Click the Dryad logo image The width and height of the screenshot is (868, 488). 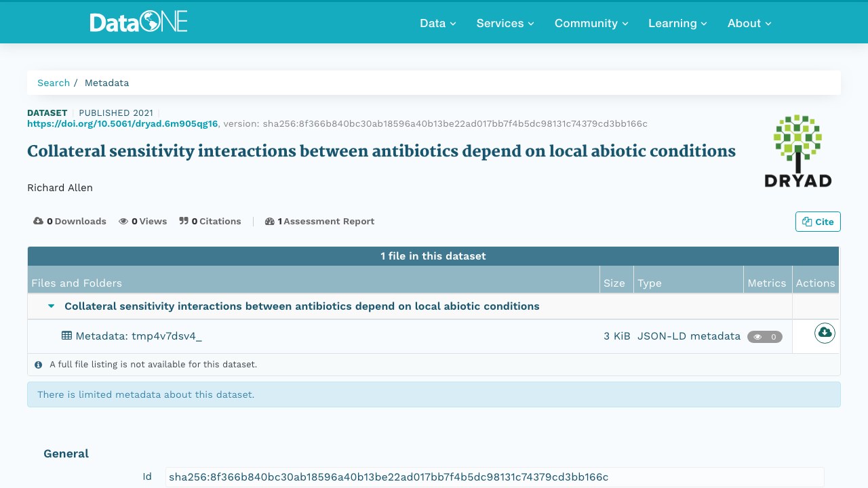[x=798, y=151]
